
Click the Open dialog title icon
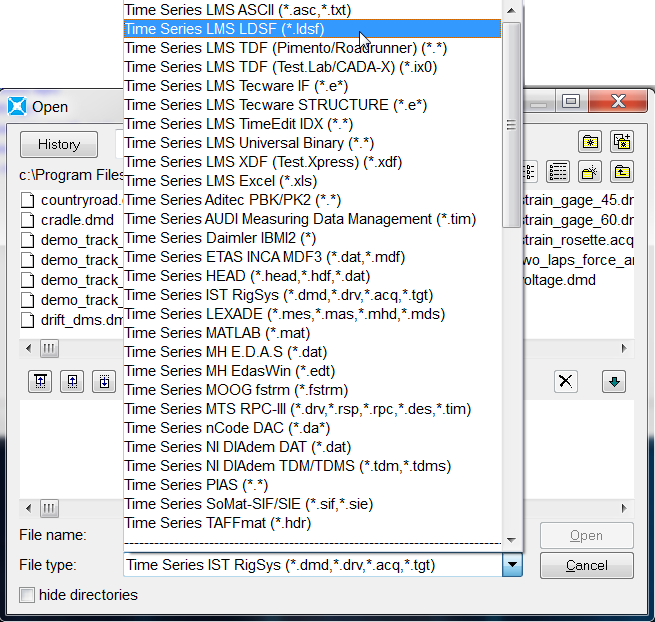click(17, 106)
